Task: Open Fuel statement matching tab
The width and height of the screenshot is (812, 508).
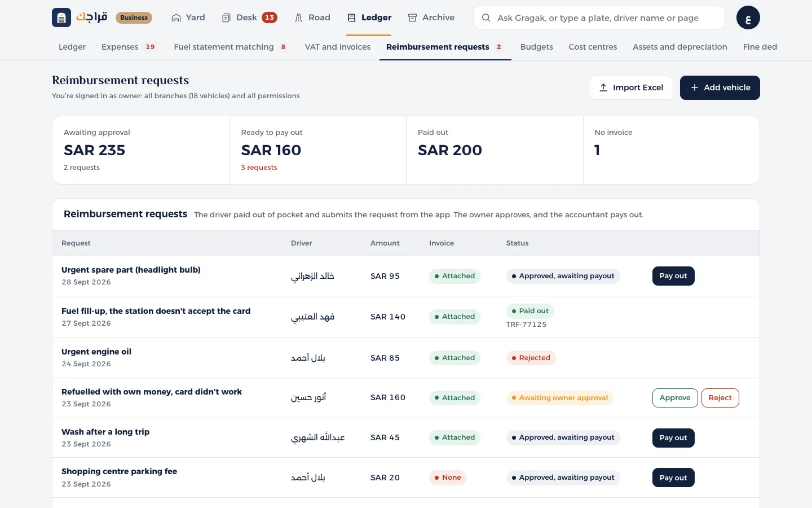Action: tap(230, 47)
